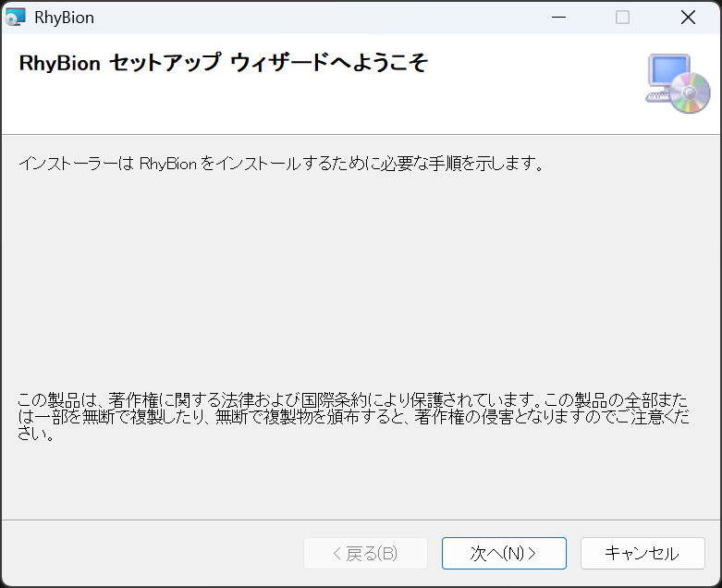Select heading RhyBion セットアップ ウィザードへようこそ
The width and height of the screenshot is (722, 588).
coord(224,63)
